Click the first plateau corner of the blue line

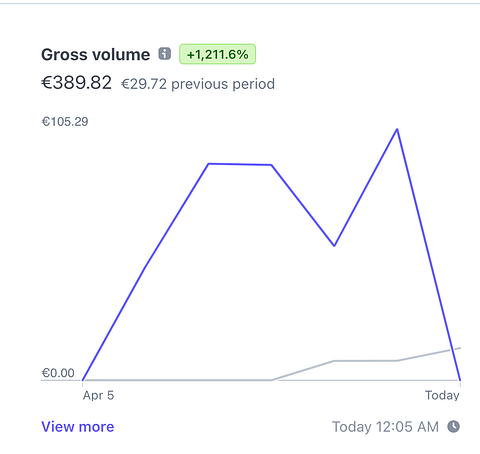[208, 164]
